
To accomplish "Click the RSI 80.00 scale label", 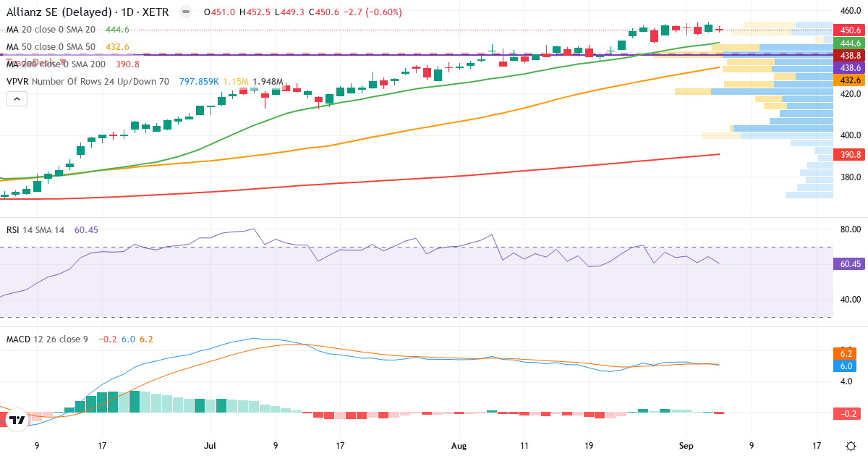I will (850, 229).
